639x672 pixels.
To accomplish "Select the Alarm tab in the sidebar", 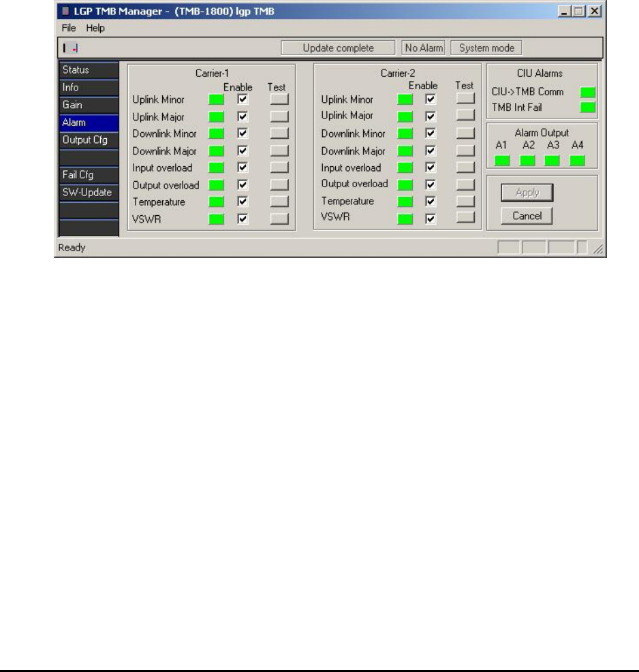I will [x=89, y=123].
